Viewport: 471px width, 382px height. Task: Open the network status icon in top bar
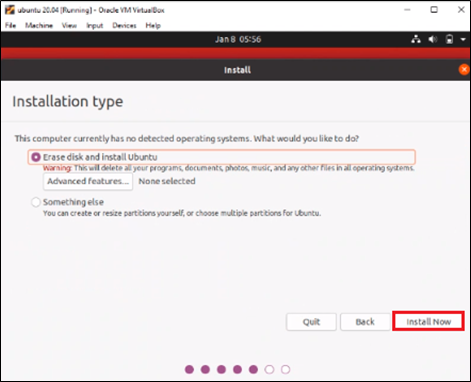click(416, 39)
